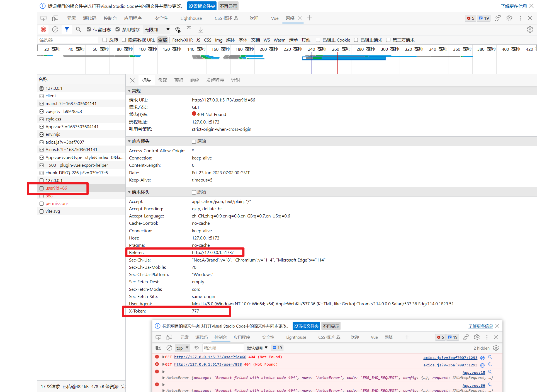537x392 pixels.
Task: Stop recording network log with red record icon
Action: click(x=43, y=30)
